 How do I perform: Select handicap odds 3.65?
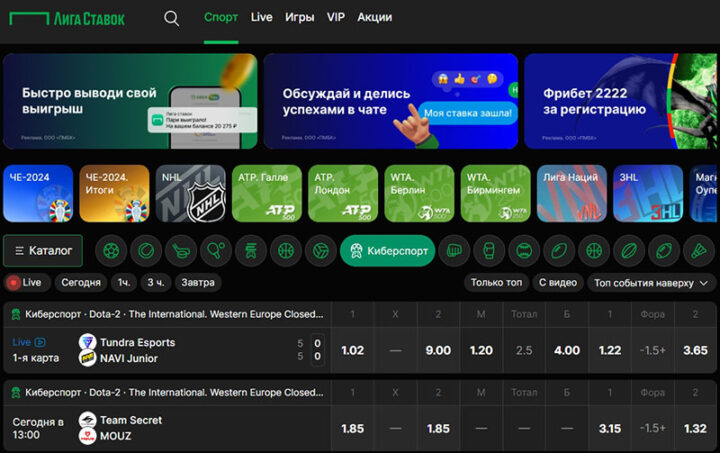(x=695, y=350)
